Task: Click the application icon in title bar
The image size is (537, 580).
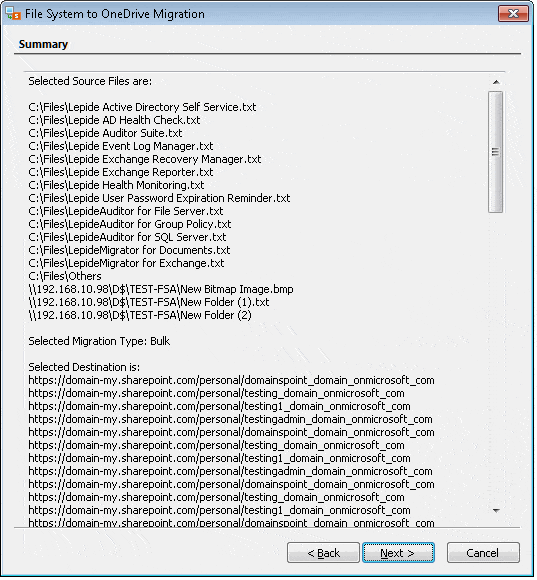Action: coord(13,14)
